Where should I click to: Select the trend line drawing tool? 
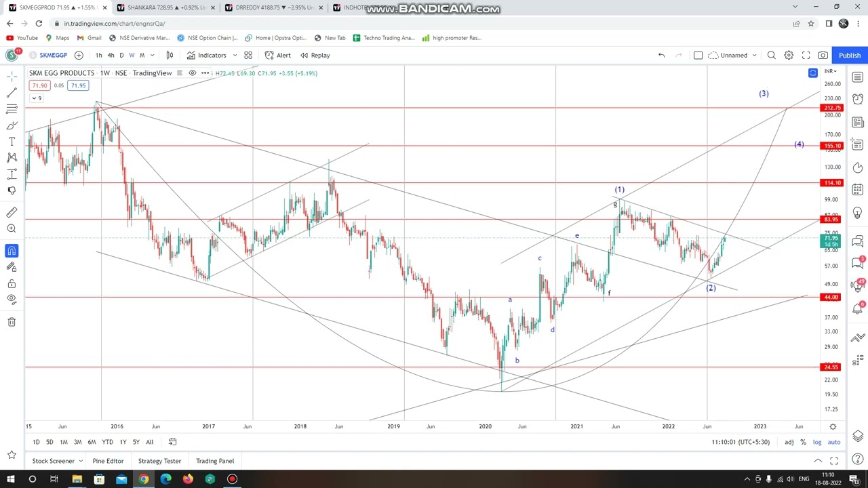(x=12, y=93)
